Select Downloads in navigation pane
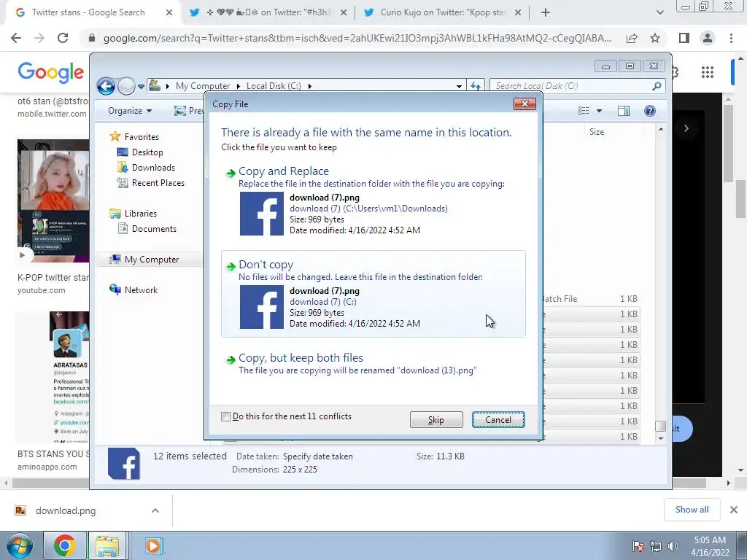Viewport: 747px width, 560px height. click(x=153, y=167)
